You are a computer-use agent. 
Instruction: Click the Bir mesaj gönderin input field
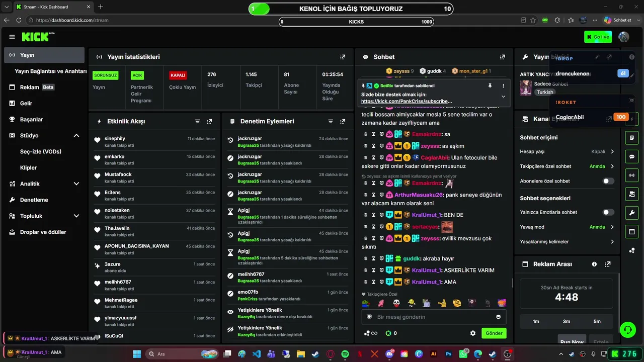click(434, 317)
